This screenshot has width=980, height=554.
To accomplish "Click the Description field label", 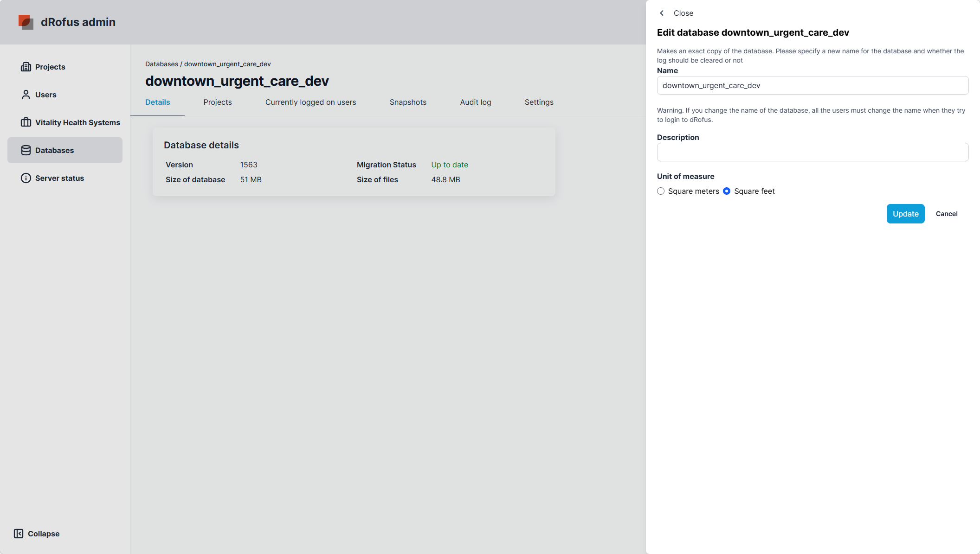I will point(678,137).
